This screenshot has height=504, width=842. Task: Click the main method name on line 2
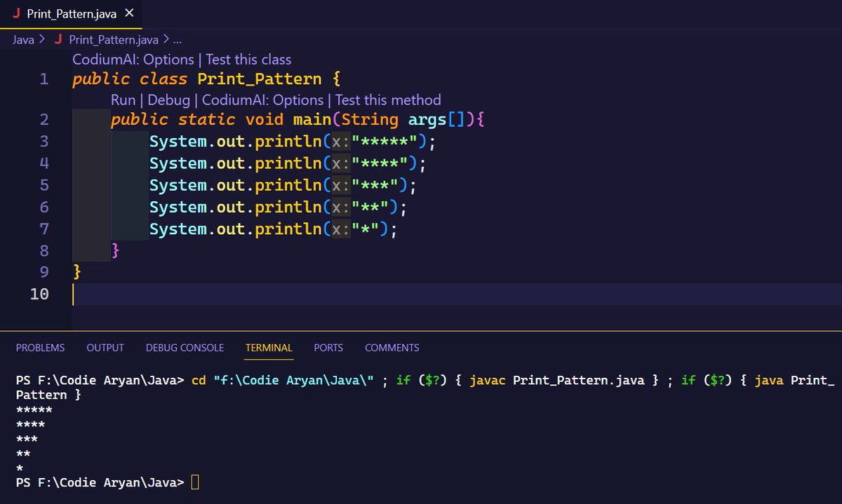pyautogui.click(x=312, y=120)
